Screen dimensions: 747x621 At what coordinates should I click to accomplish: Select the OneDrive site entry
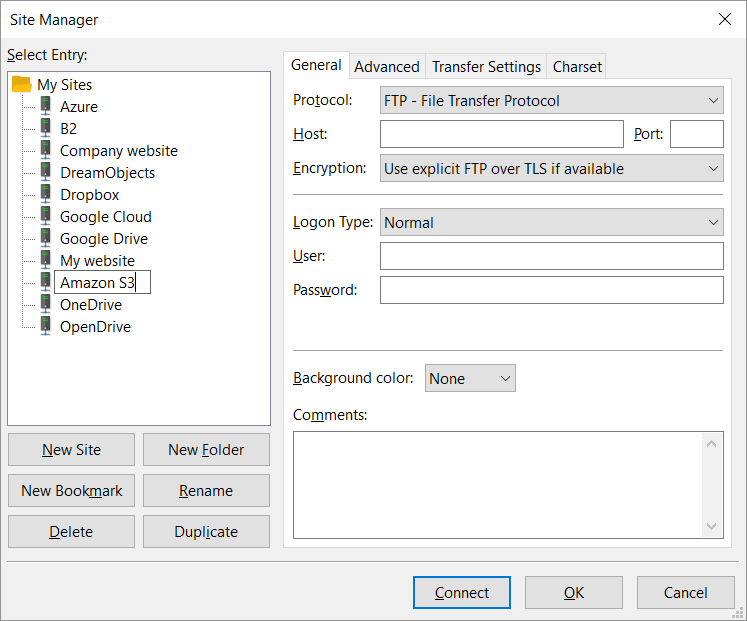point(91,305)
